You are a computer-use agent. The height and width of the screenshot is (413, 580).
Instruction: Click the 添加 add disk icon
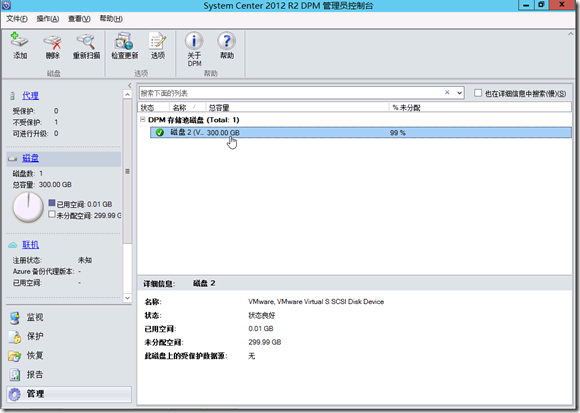coord(20,41)
